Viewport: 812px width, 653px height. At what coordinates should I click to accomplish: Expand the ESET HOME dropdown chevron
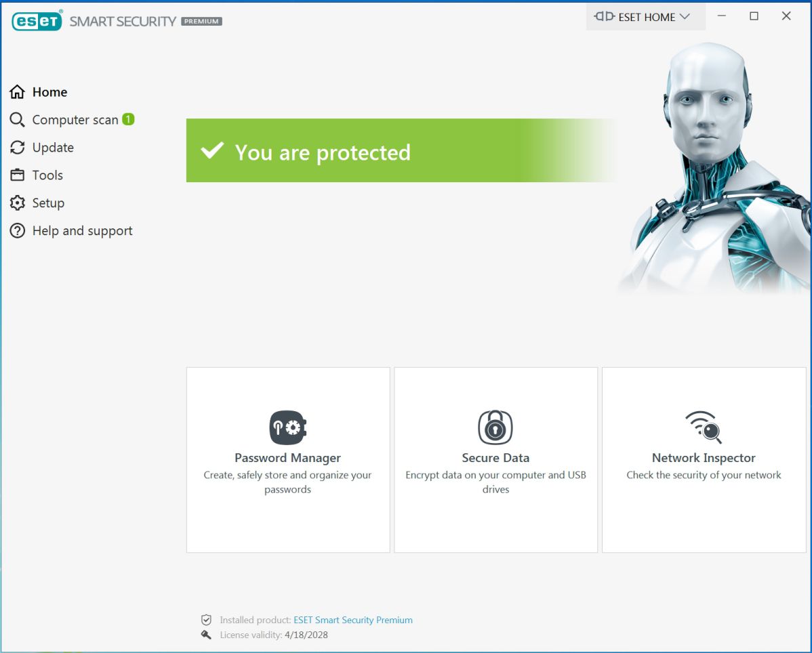[685, 16]
